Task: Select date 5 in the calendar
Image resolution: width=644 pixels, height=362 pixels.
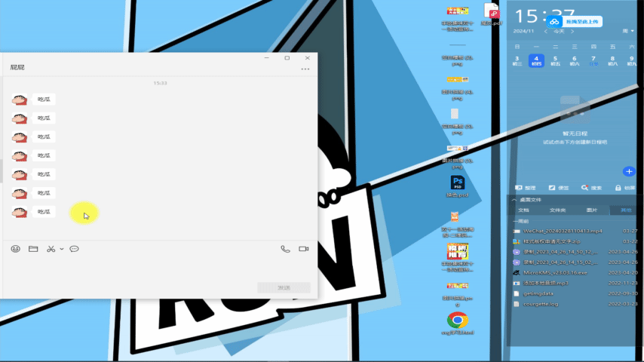Action: coord(555,61)
